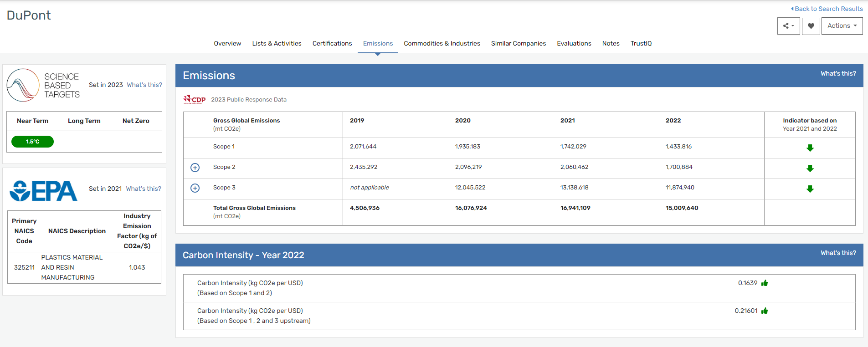Viewport: 868px width, 347px height.
Task: Click the heart favorite button
Action: tap(811, 26)
